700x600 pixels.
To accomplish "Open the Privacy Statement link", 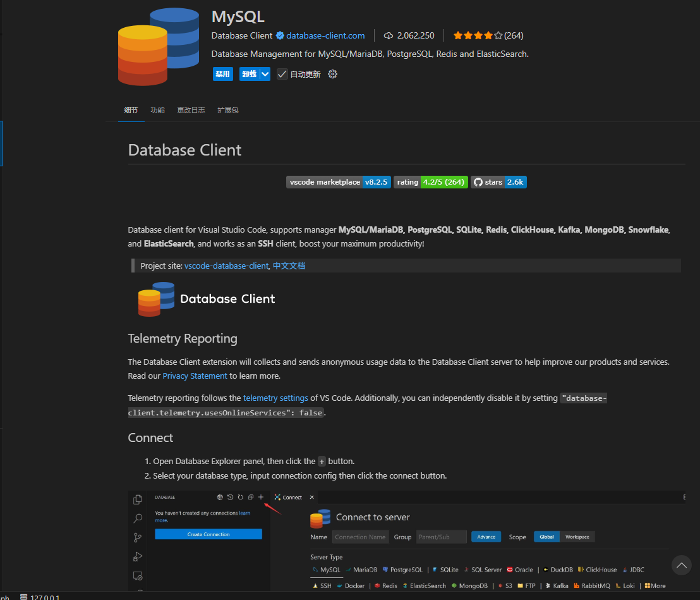I will [x=195, y=376].
